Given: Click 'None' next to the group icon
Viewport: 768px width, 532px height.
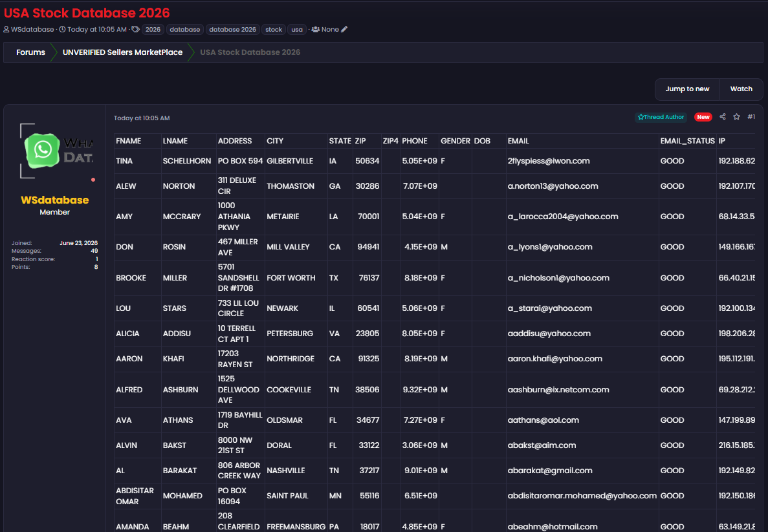Looking at the screenshot, I should [330, 29].
